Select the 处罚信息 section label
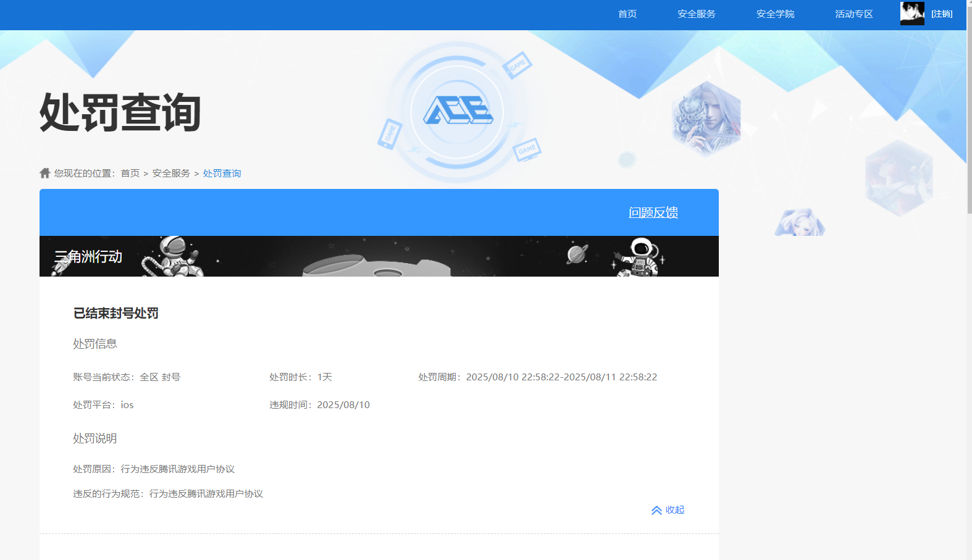972x560 pixels. click(95, 344)
